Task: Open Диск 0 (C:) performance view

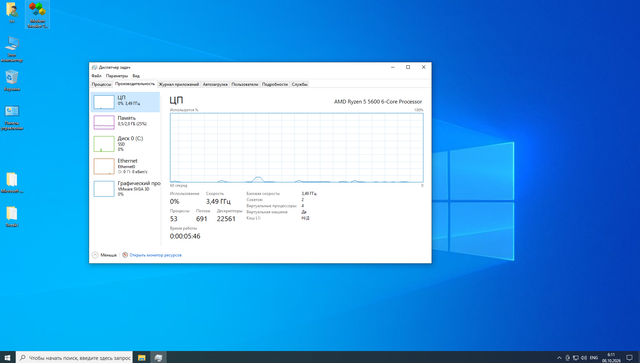Action: [x=125, y=143]
